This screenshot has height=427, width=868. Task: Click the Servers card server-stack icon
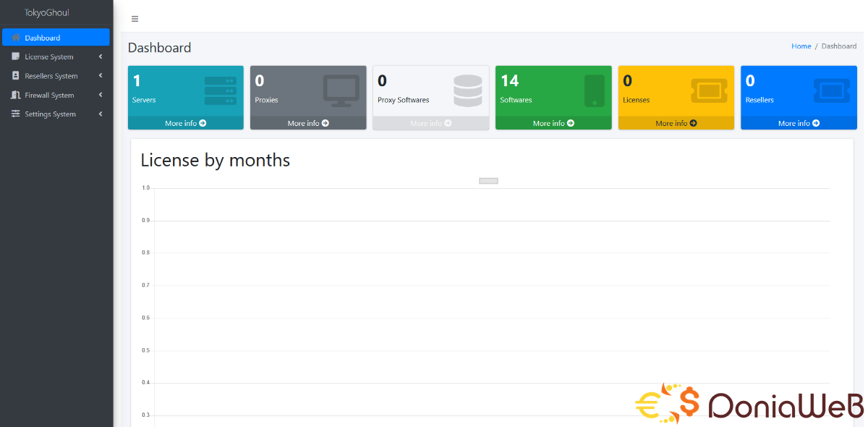(220, 91)
